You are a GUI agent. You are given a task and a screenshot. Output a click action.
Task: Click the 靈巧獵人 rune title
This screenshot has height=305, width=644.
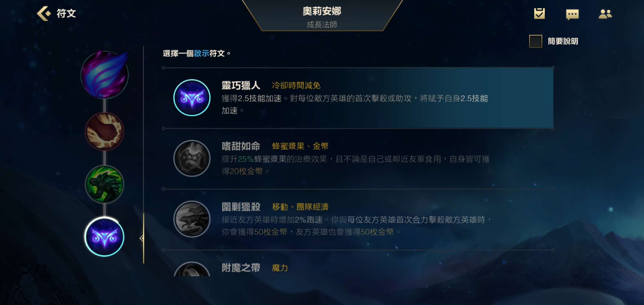click(x=241, y=85)
